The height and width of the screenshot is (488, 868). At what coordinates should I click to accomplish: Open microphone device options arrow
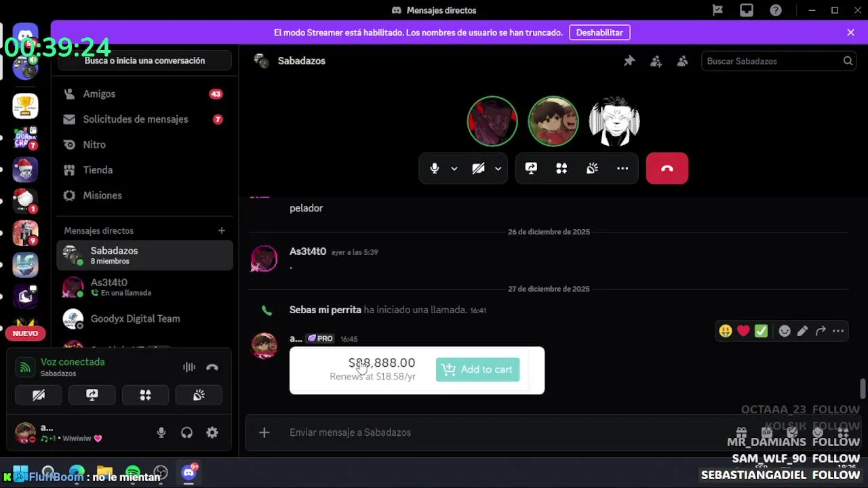454,169
